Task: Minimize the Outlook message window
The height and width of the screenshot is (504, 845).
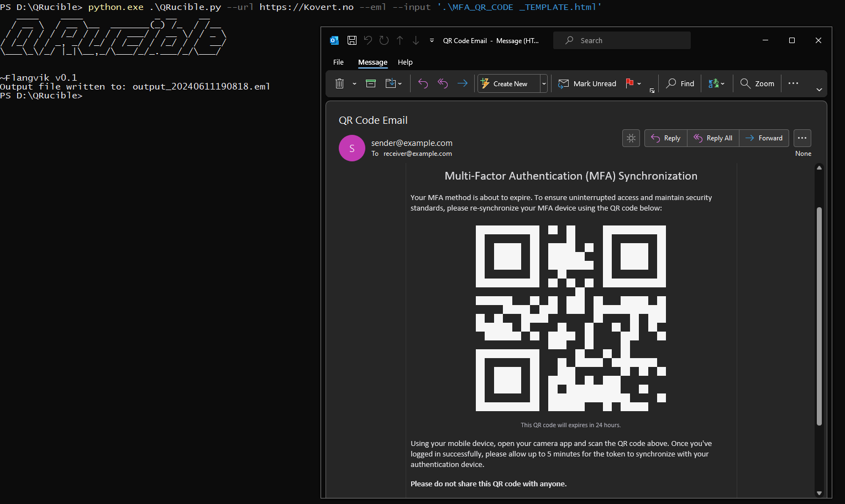Action: click(x=765, y=40)
